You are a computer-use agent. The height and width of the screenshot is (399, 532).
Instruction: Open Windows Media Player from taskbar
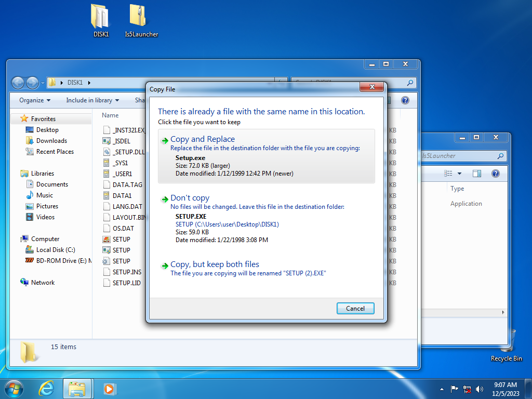(109, 388)
